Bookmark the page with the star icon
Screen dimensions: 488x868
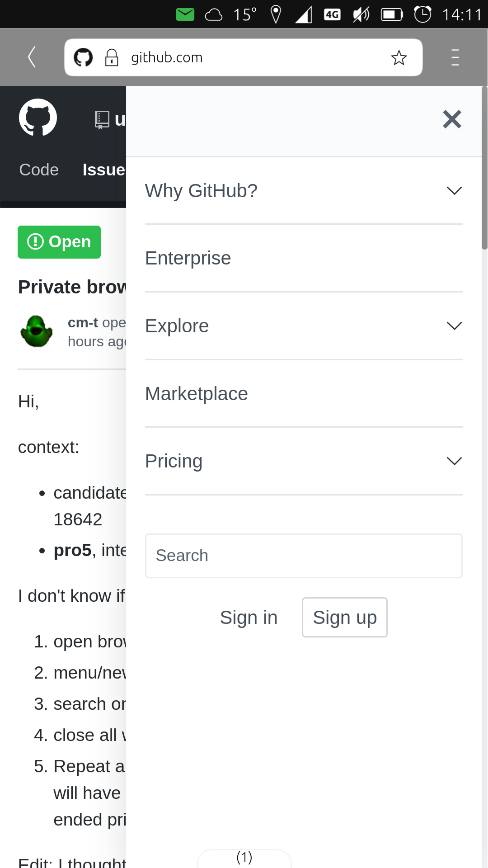pyautogui.click(x=399, y=57)
